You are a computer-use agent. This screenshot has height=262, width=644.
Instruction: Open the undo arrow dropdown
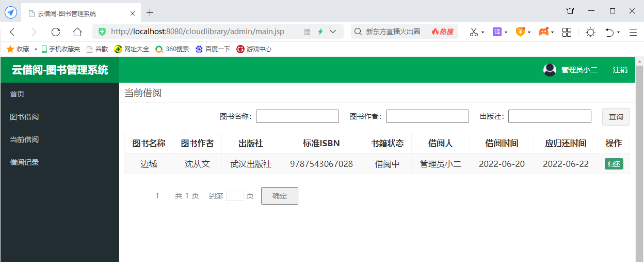pos(618,32)
